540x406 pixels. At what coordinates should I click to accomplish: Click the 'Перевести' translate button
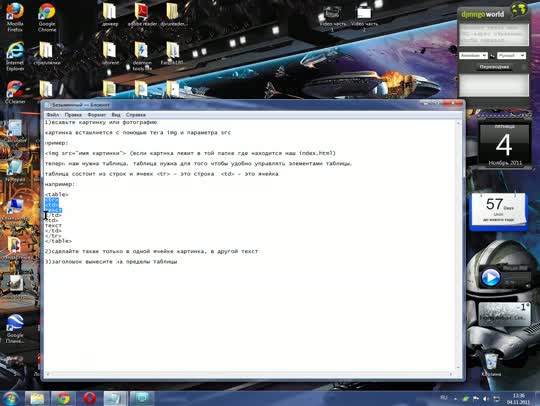(494, 67)
